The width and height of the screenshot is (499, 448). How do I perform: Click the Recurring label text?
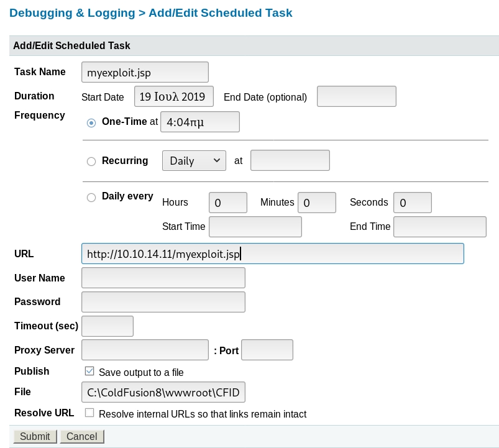tap(125, 161)
